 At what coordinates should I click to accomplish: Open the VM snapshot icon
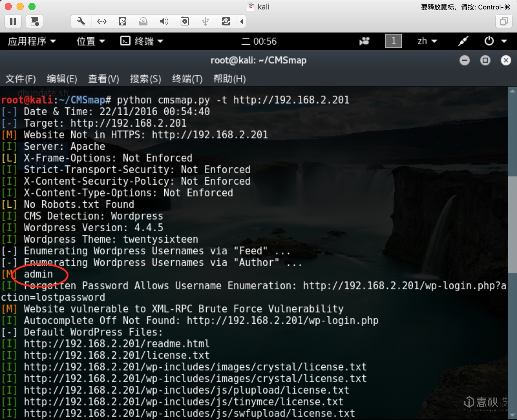[35, 21]
